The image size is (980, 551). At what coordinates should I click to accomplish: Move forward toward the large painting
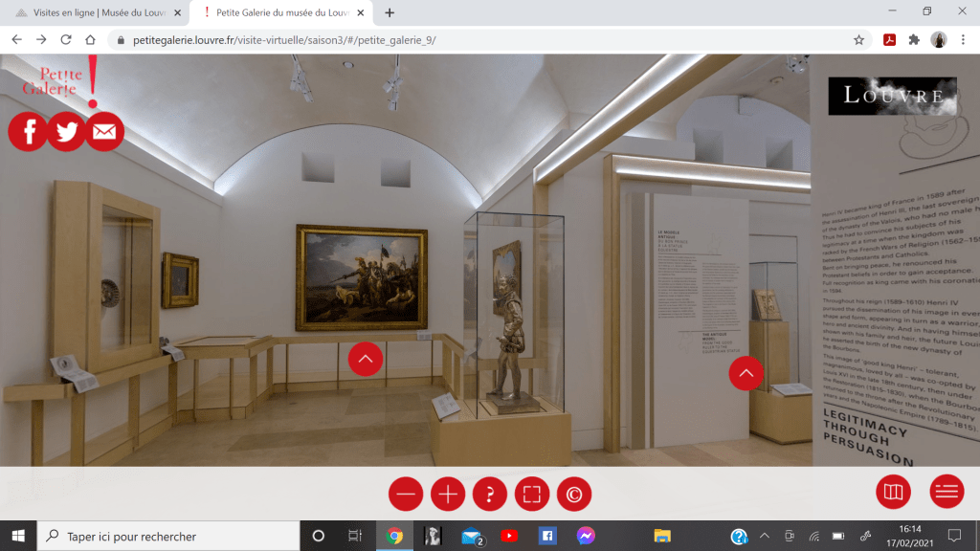pos(366,359)
